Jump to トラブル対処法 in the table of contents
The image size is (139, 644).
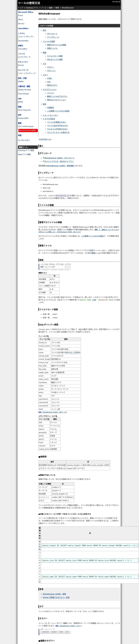point(49,119)
